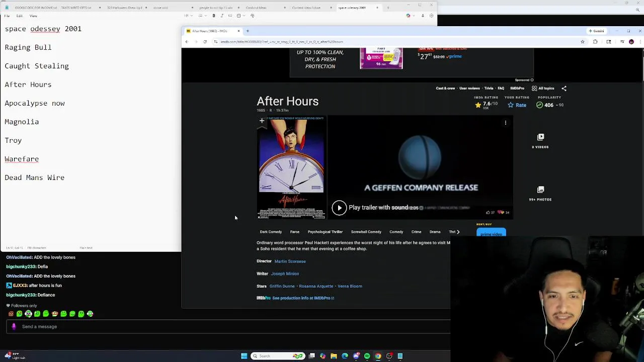
Task: Open Gemini button in Chrome
Action: [x=597, y=31]
